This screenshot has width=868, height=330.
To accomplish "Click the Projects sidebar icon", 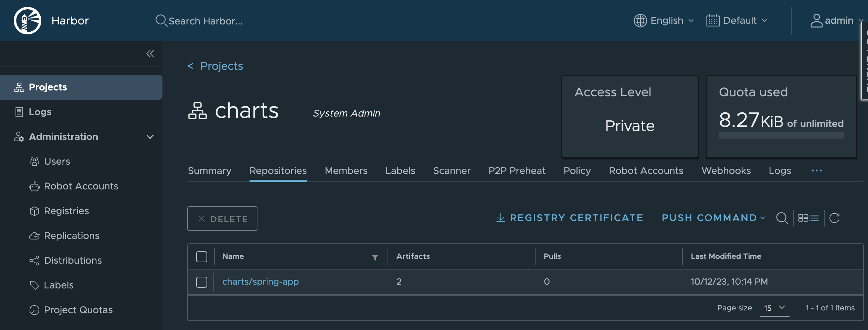I will coord(19,87).
